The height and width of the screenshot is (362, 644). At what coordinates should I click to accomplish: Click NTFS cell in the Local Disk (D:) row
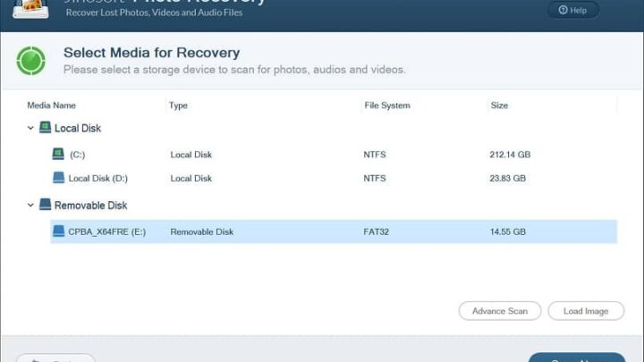point(375,178)
